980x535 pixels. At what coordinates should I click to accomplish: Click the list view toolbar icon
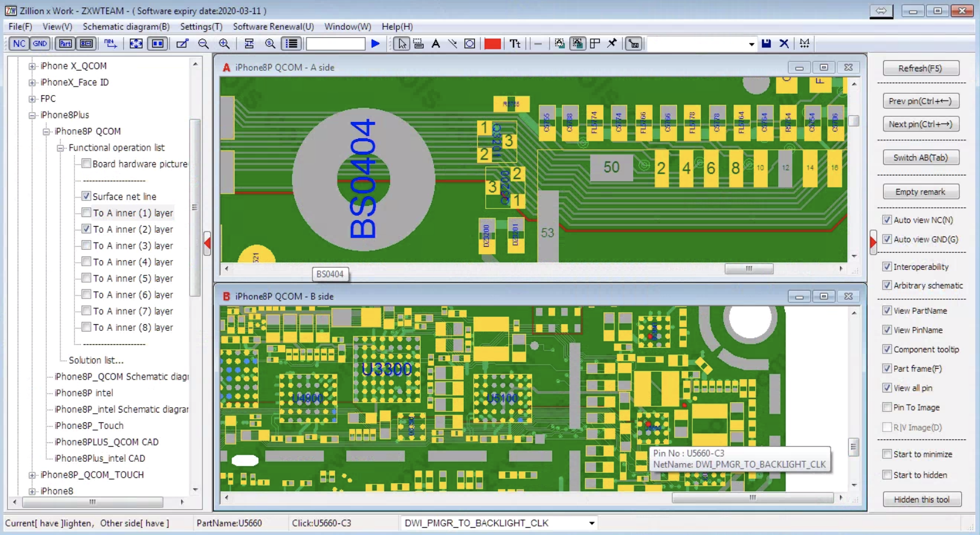292,43
